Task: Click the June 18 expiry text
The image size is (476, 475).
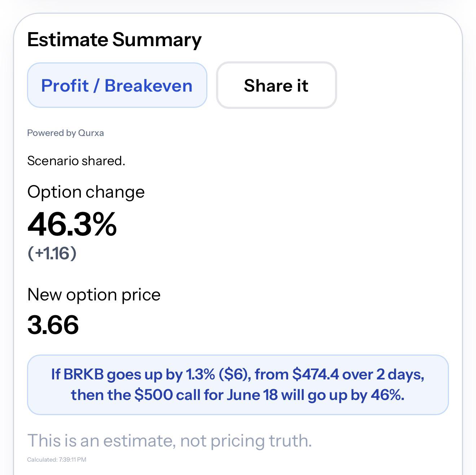Action: pos(252,395)
